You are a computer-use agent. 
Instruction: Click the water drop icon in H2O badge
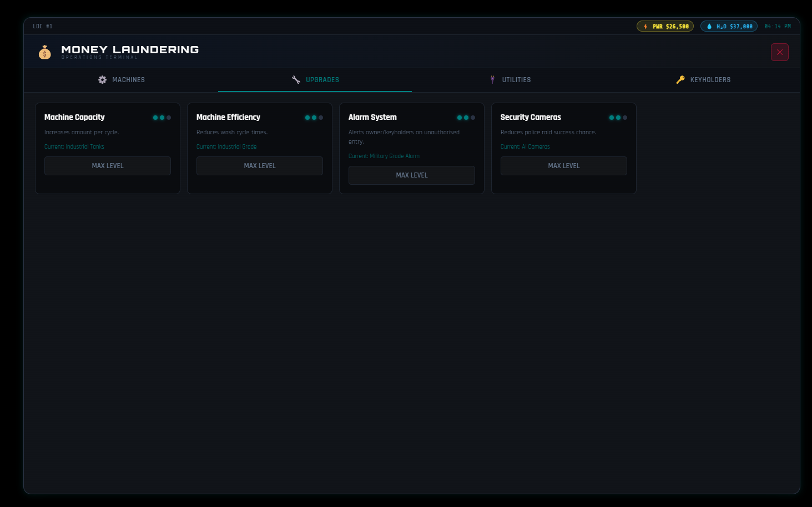pos(709,27)
